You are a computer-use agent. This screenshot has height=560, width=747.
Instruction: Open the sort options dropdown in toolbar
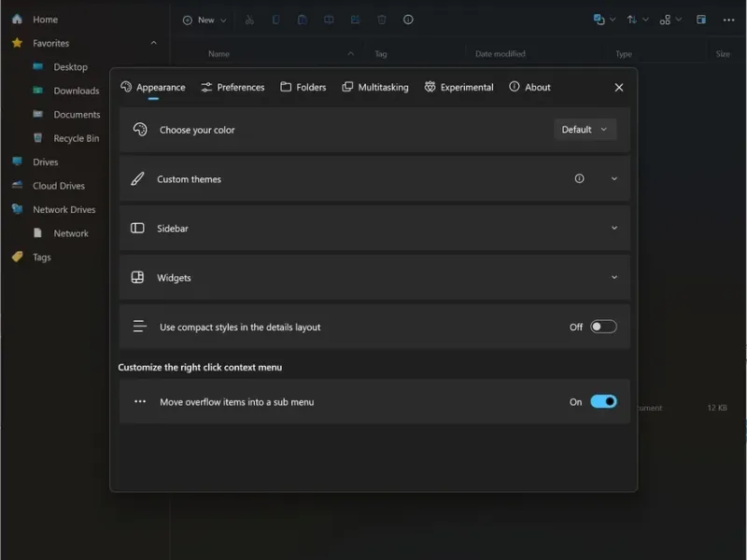click(638, 20)
